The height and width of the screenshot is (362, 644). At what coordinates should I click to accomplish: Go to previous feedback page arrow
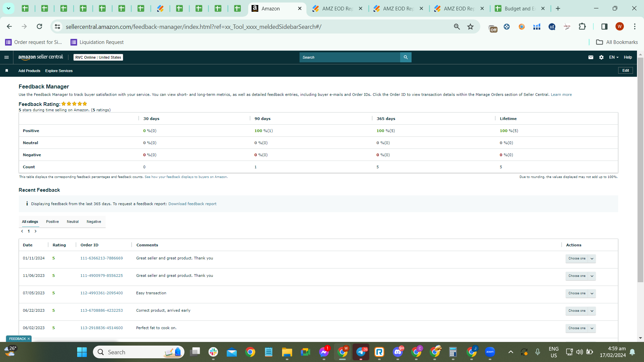[22, 231]
